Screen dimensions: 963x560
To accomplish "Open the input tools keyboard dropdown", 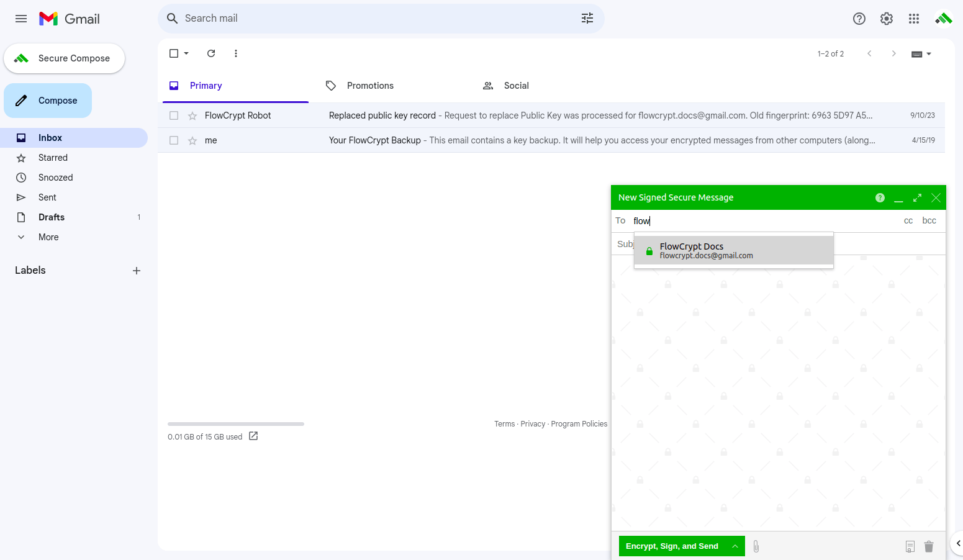I will coord(921,54).
